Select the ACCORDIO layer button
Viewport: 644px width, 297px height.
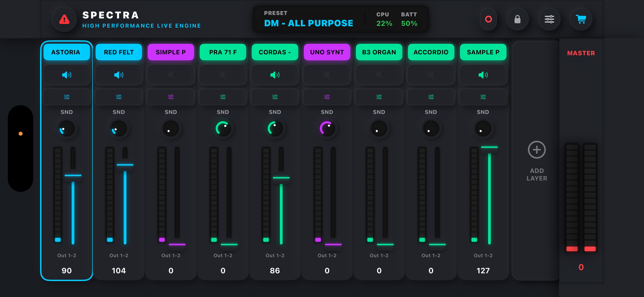431,52
